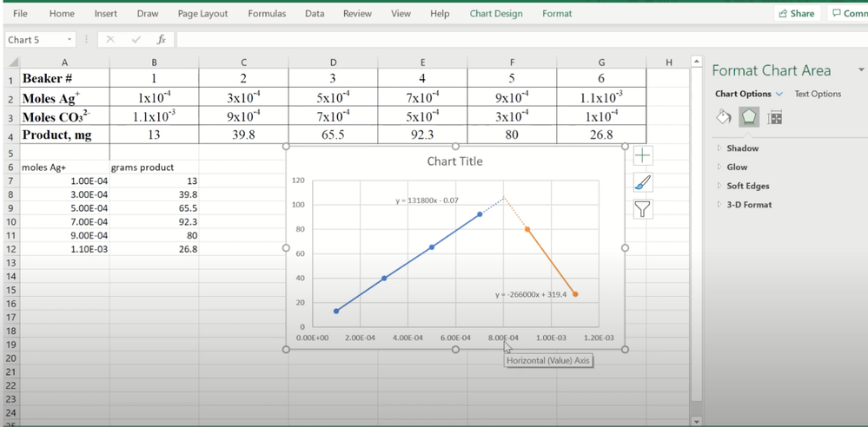Switch to the Home tab
The height and width of the screenshot is (427, 868).
62,14
